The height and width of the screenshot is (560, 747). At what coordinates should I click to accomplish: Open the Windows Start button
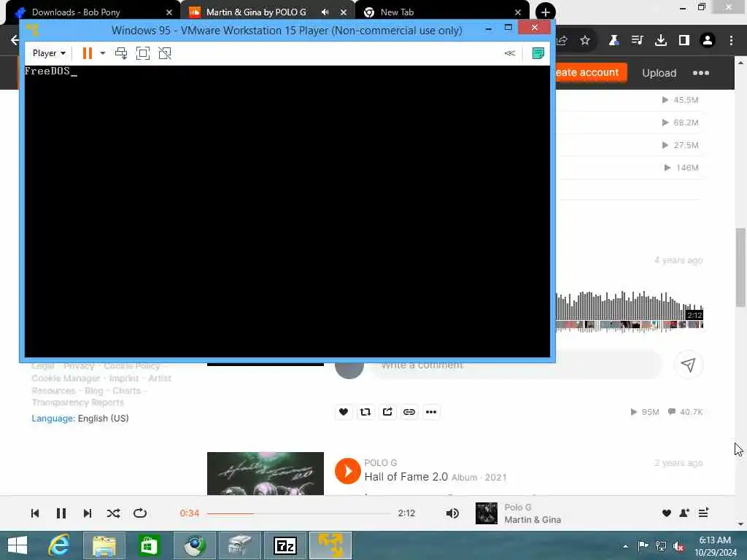tap(18, 545)
